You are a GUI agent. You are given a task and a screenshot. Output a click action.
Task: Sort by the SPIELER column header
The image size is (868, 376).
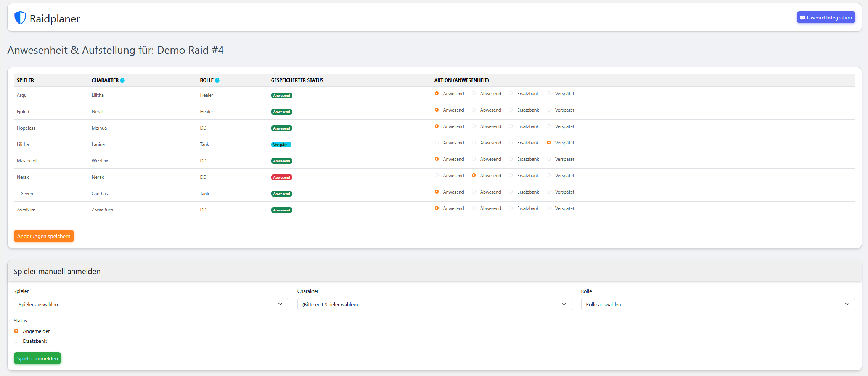click(25, 80)
